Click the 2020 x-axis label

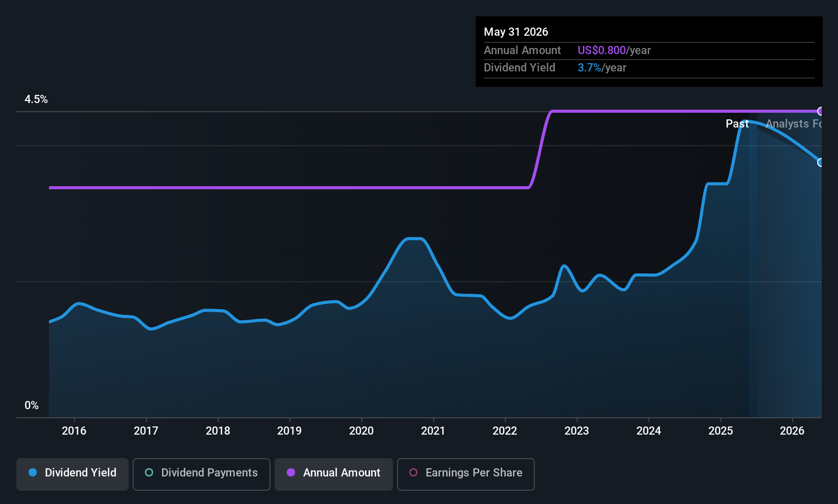pos(361,431)
